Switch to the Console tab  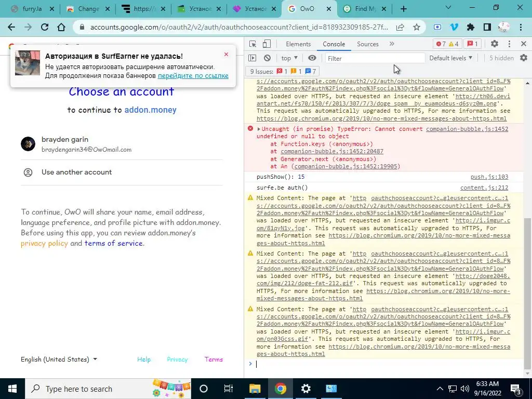tap(334, 44)
